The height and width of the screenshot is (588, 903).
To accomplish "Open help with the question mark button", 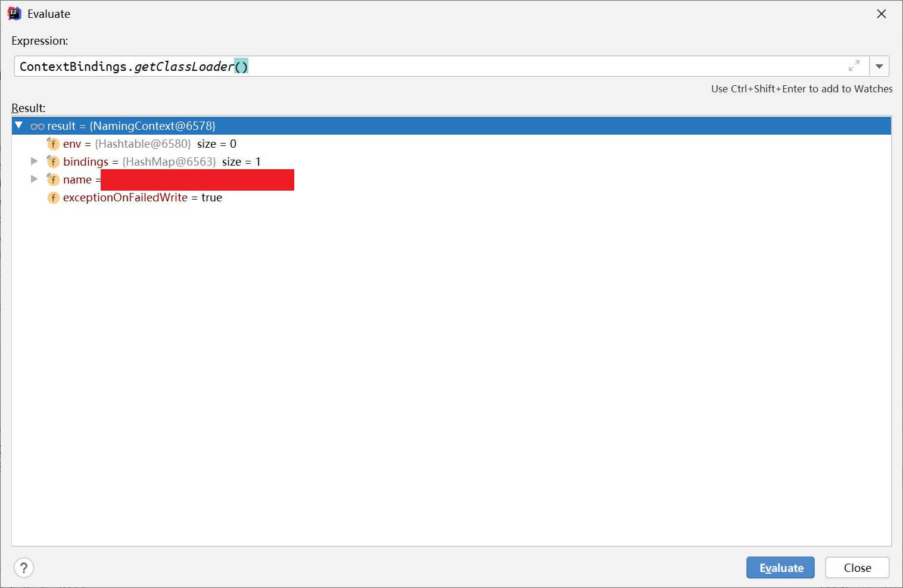I will pyautogui.click(x=24, y=568).
